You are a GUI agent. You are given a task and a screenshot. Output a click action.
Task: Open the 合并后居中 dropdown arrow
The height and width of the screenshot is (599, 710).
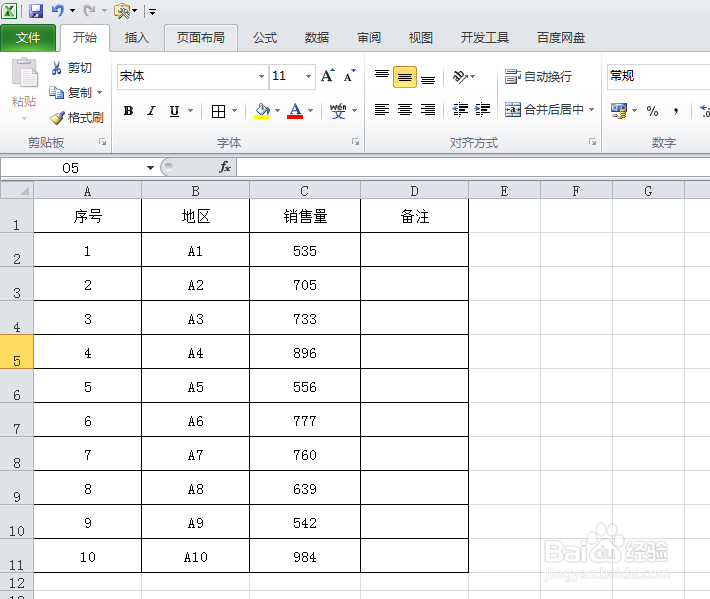click(591, 110)
